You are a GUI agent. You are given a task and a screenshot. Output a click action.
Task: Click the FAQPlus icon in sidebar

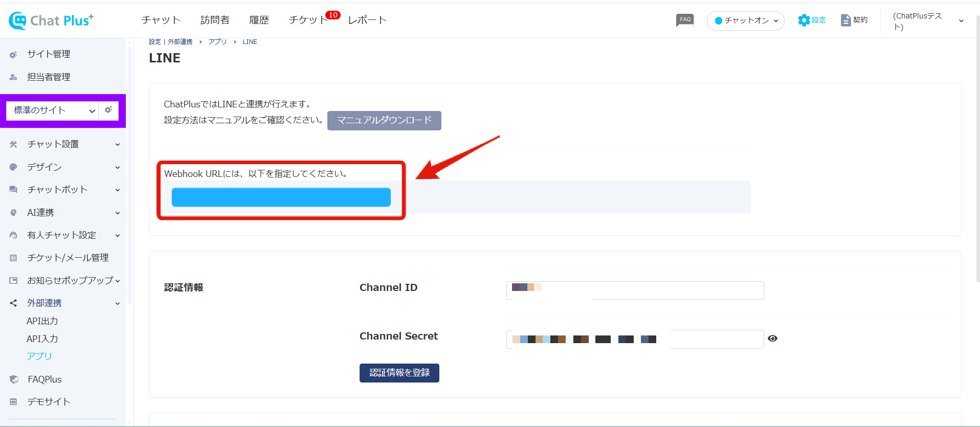click(14, 379)
